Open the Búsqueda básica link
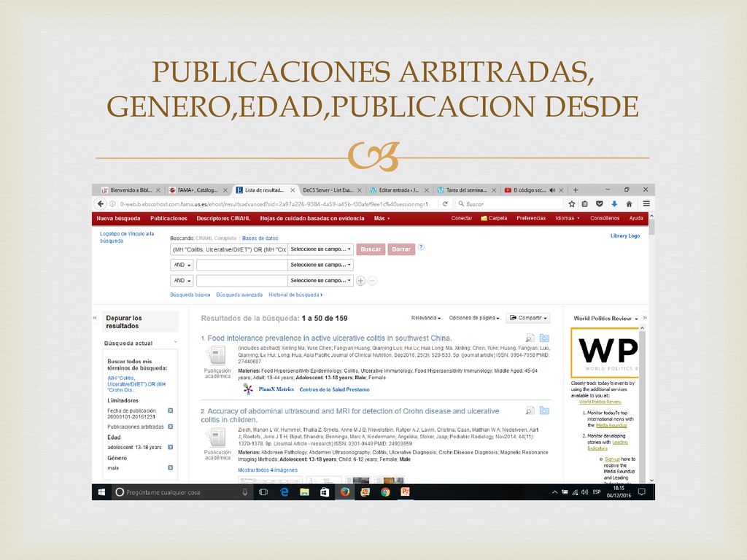Screen dimensions: 747x560 pos(190,295)
